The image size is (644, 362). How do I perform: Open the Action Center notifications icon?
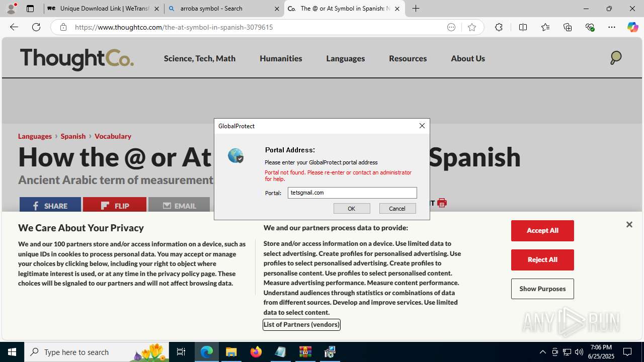click(627, 352)
